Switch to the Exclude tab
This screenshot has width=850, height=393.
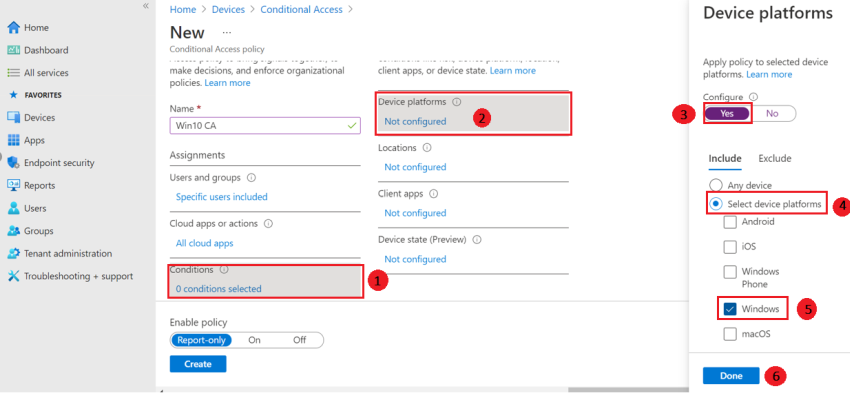(775, 159)
